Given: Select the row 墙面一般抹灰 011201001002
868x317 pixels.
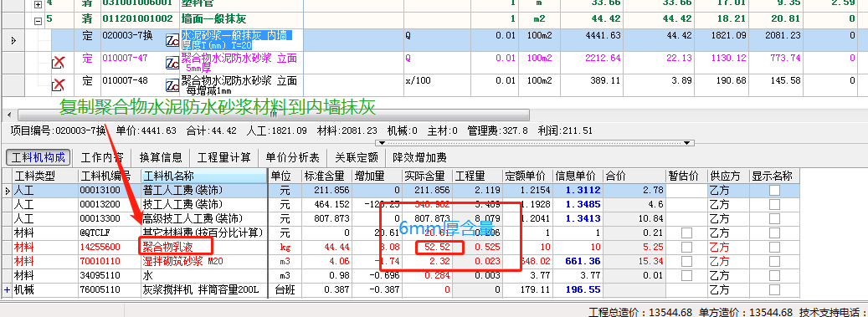Looking at the screenshot, I should [x=434, y=18].
